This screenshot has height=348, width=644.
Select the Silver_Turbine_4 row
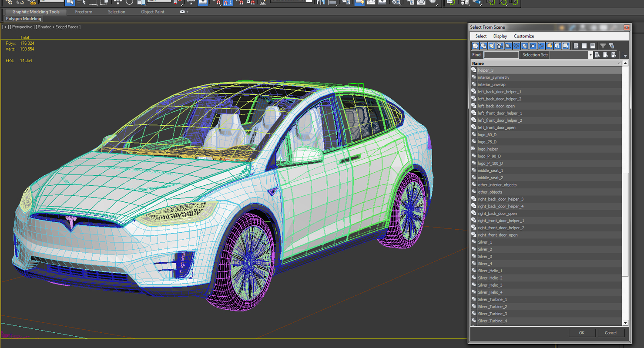(x=546, y=321)
